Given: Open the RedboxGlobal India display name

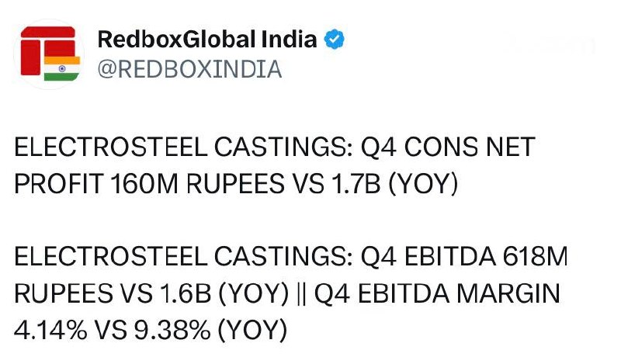Looking at the screenshot, I should 207,40.
